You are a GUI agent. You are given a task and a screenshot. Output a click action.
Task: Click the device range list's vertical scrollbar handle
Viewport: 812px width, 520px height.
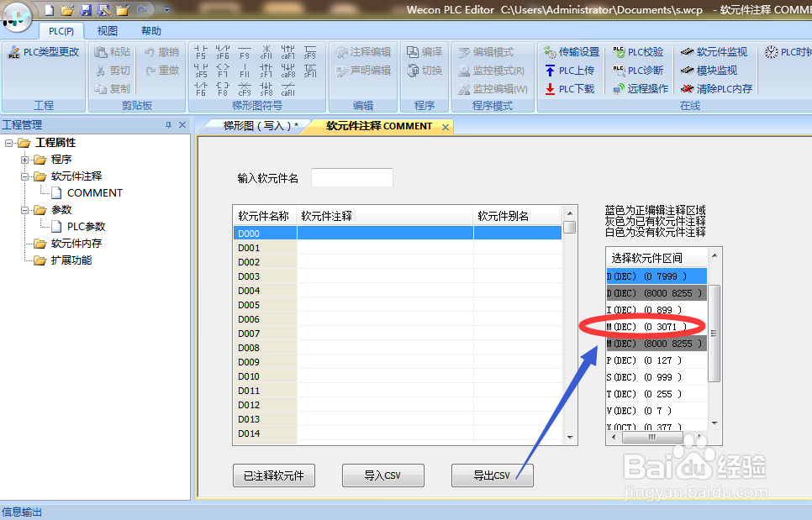[x=714, y=334]
